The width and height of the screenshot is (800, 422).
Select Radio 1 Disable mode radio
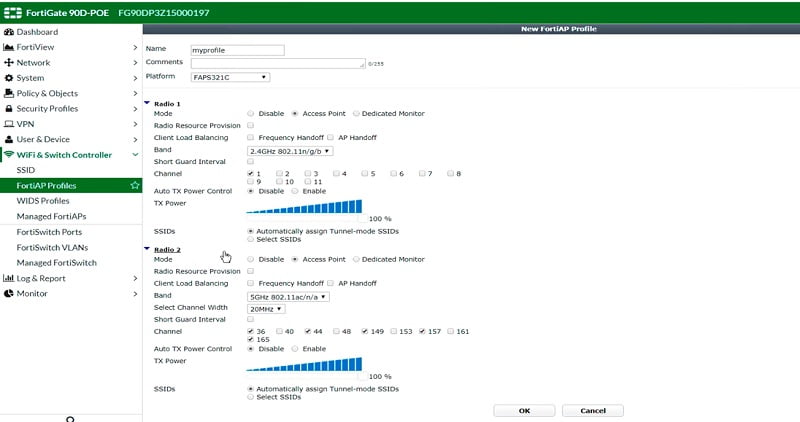(x=251, y=113)
